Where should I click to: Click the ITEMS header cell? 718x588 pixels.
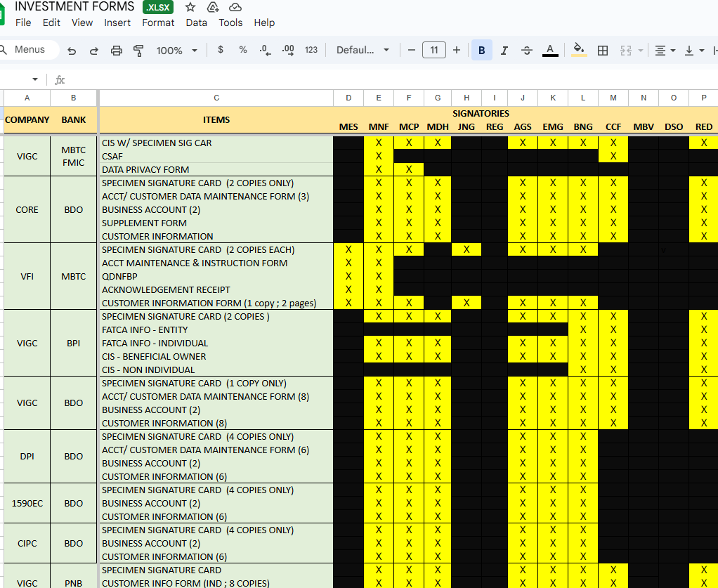coord(216,120)
